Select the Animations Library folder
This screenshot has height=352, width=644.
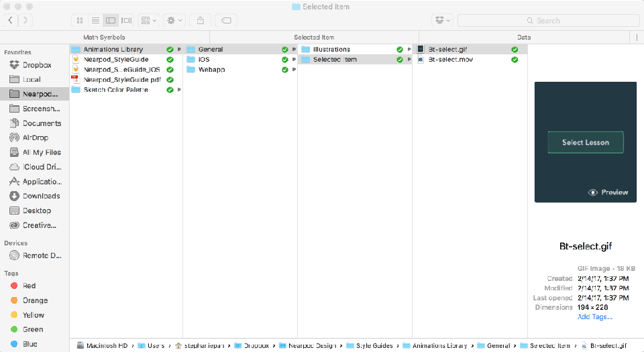point(126,49)
